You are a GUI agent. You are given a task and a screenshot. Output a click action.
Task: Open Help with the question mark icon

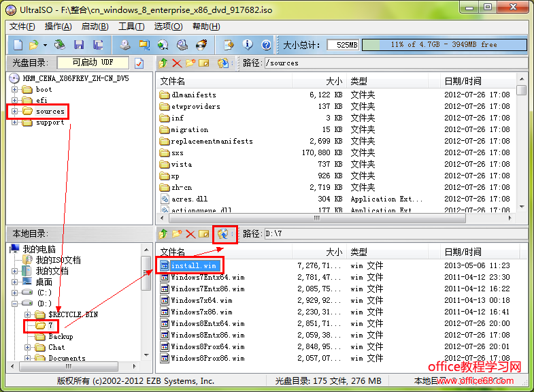[x=266, y=45]
